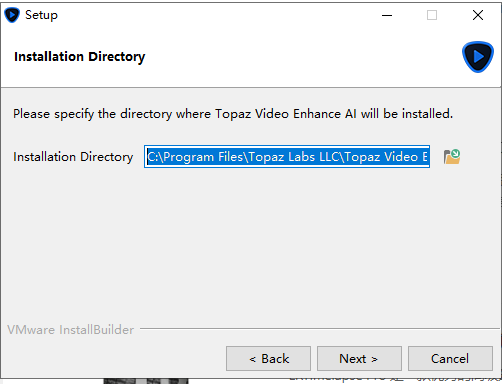The height and width of the screenshot is (384, 502).
Task: Close the Setup window
Action: [478, 15]
